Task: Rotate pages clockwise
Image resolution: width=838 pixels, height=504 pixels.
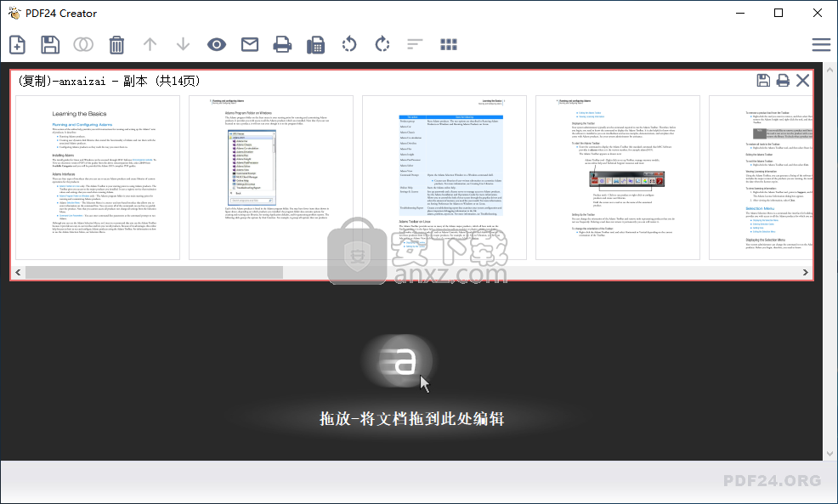Action: tap(382, 44)
